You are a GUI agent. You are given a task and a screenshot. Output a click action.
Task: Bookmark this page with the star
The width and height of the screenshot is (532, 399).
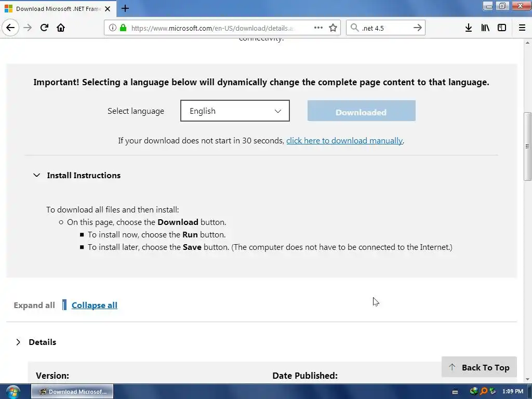[x=333, y=28]
